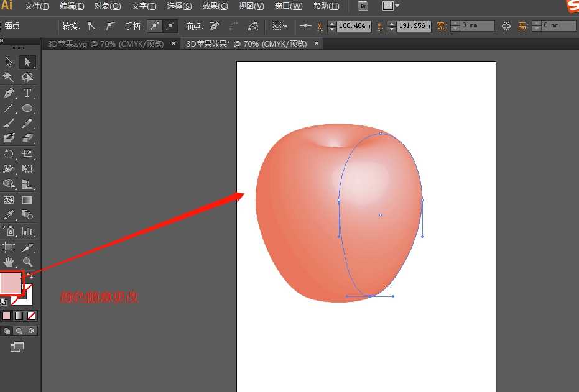
Task: Select the Magic Wand tool
Action: [x=9, y=77]
